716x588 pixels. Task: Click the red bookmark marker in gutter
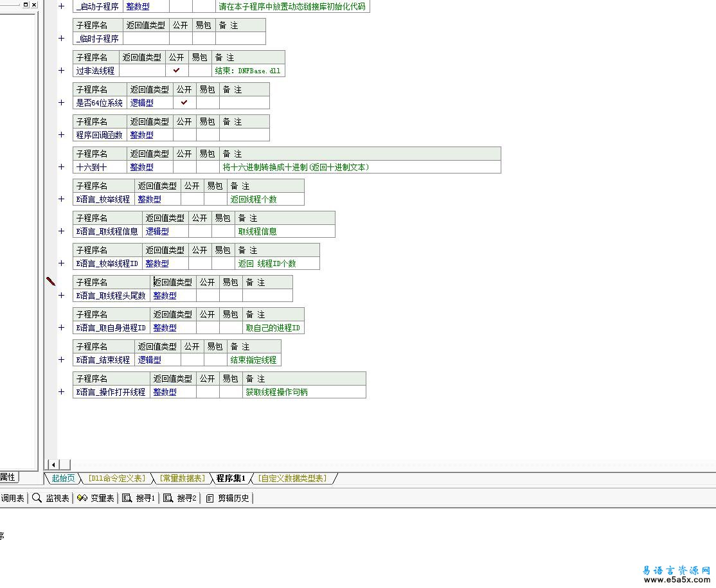pyautogui.click(x=51, y=281)
